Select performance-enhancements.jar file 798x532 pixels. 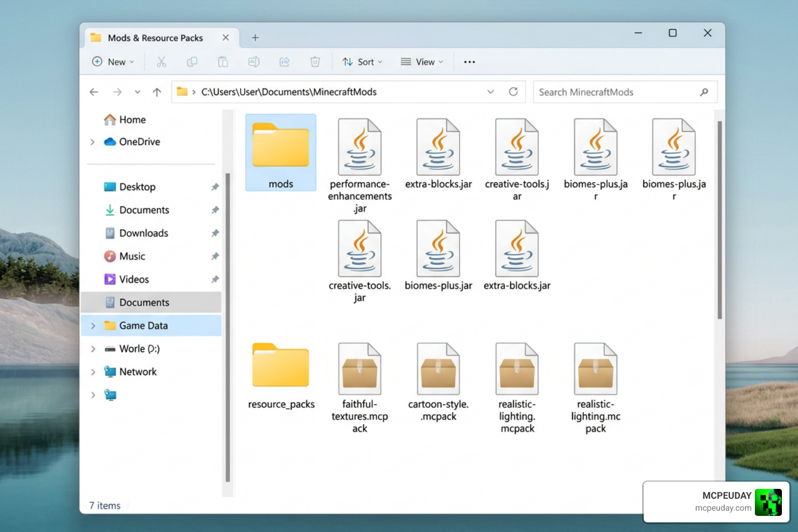click(360, 166)
